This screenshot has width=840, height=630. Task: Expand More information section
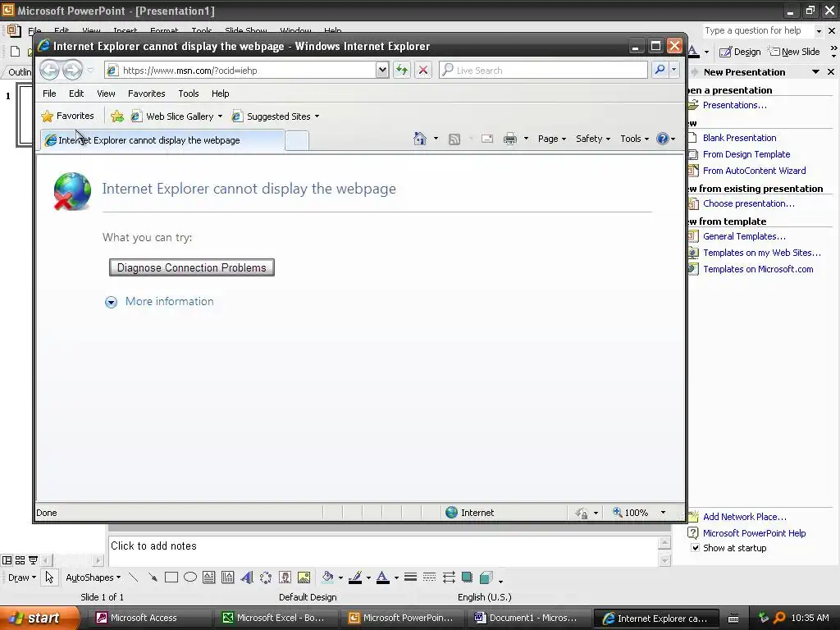(x=159, y=302)
